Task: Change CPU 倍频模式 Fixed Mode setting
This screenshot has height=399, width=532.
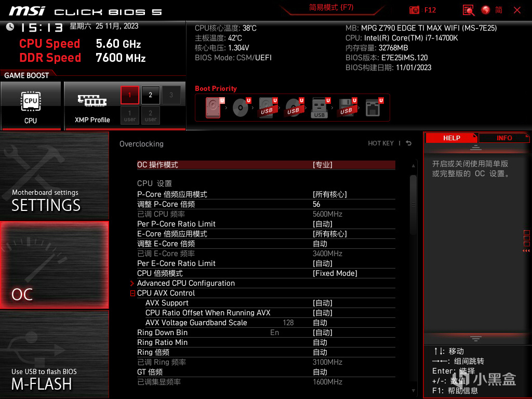Action: pos(266,273)
